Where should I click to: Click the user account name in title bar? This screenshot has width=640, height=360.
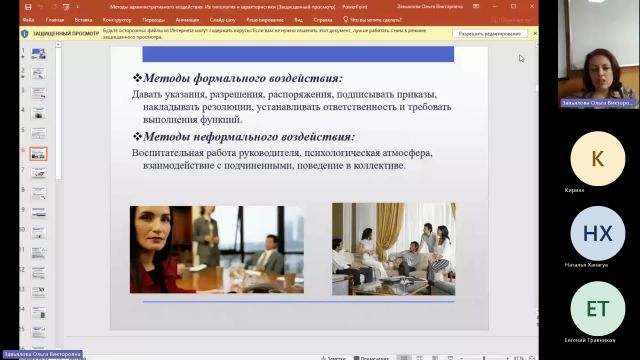(x=430, y=7)
